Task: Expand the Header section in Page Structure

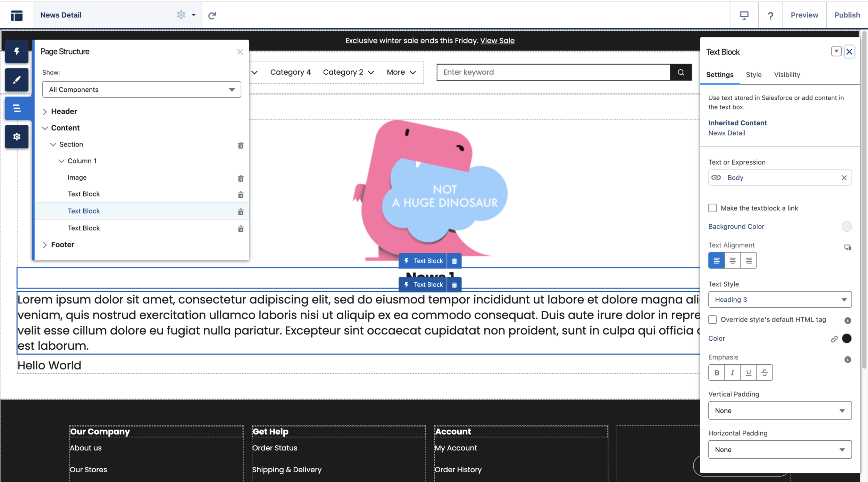Action: pyautogui.click(x=44, y=111)
